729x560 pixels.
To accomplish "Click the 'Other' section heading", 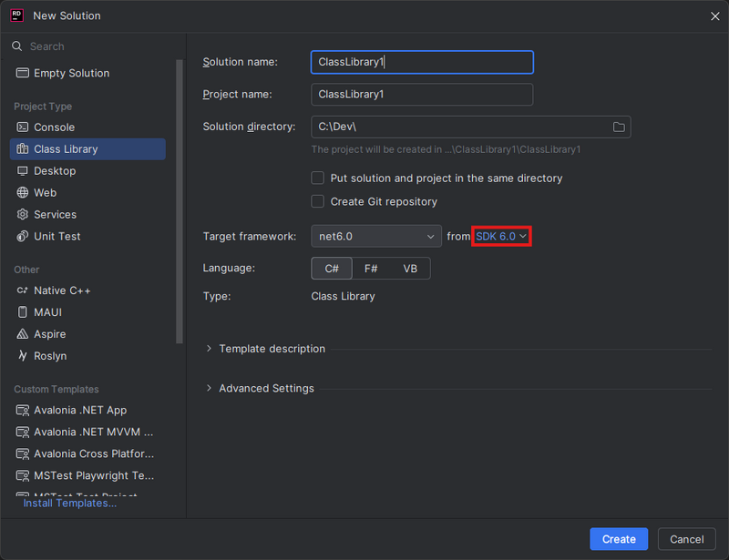I will [26, 270].
